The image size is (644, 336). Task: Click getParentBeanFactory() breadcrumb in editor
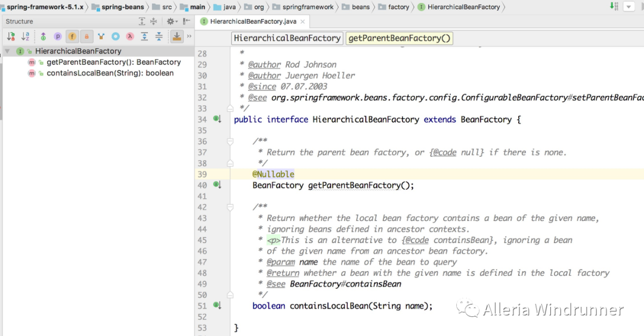(399, 38)
